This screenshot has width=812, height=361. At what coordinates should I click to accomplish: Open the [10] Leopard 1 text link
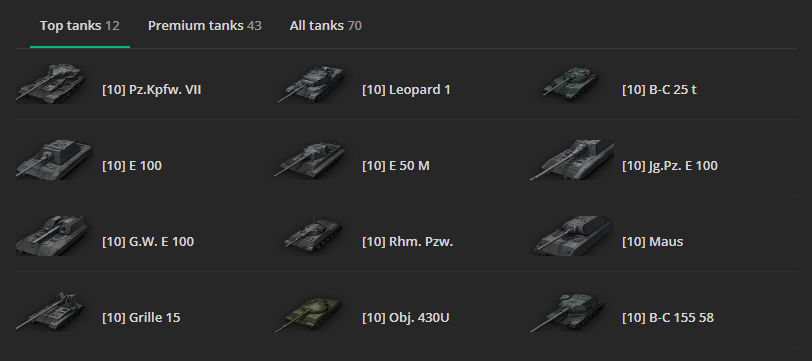click(x=406, y=90)
